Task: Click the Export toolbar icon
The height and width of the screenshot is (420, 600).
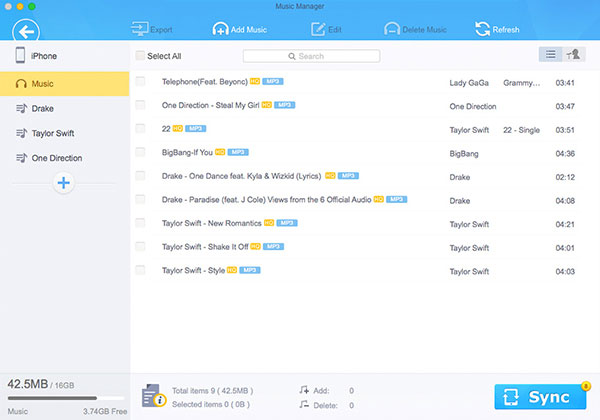Action: pos(139,29)
